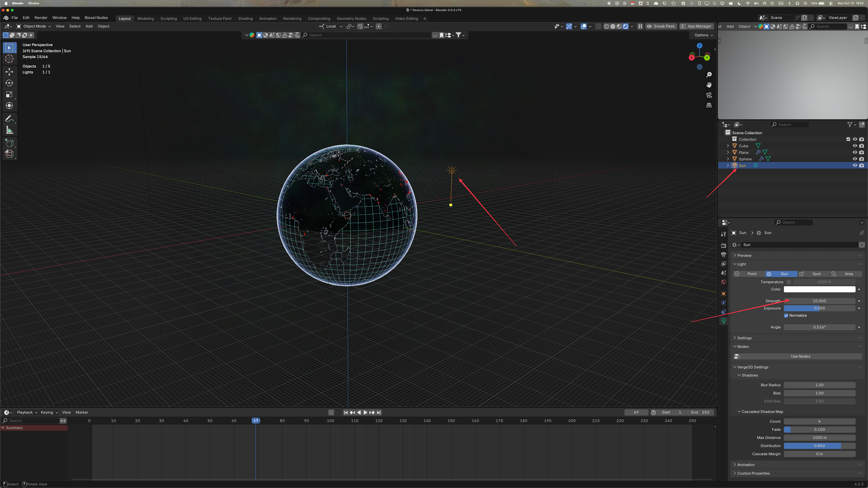Open the File menu

click(14, 18)
